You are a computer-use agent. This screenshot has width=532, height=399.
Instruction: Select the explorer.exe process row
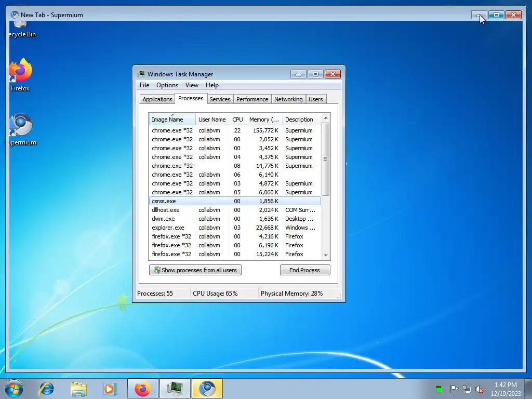click(x=235, y=228)
